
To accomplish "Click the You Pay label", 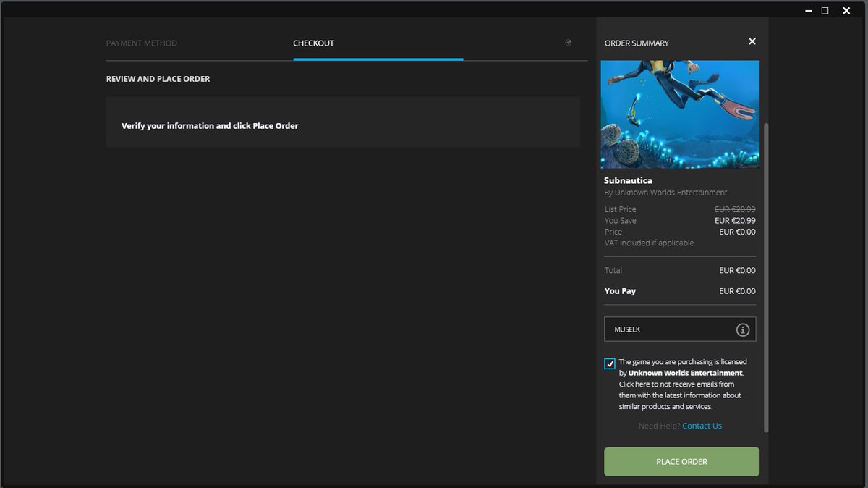I will point(620,291).
